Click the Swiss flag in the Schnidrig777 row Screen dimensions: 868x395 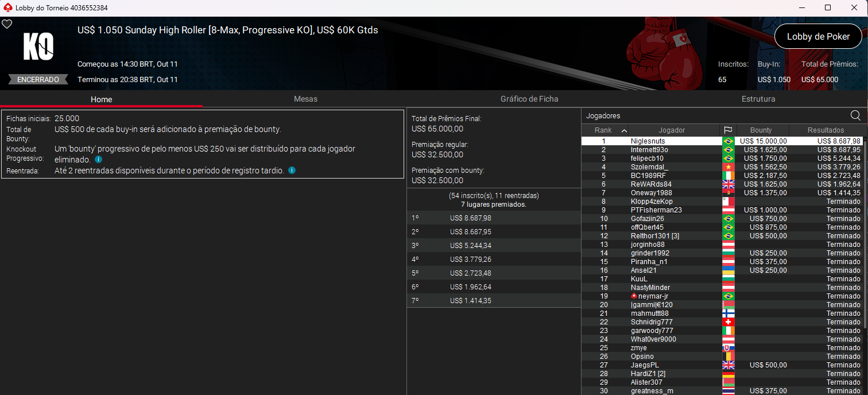pos(728,322)
